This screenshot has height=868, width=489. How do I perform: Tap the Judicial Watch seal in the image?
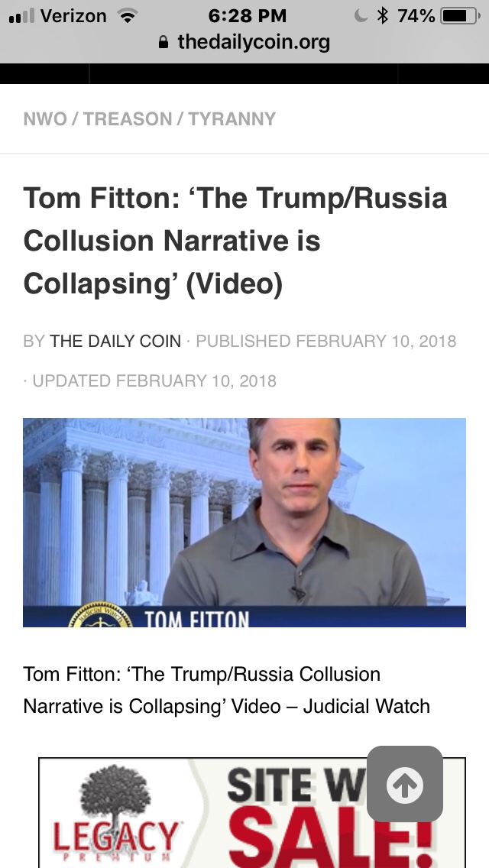(x=100, y=614)
